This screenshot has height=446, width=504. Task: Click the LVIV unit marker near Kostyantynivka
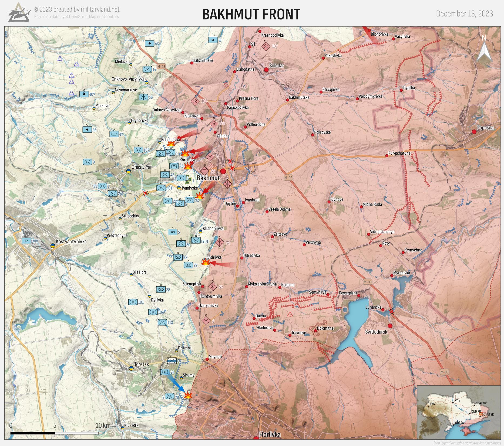pyautogui.click(x=26, y=241)
